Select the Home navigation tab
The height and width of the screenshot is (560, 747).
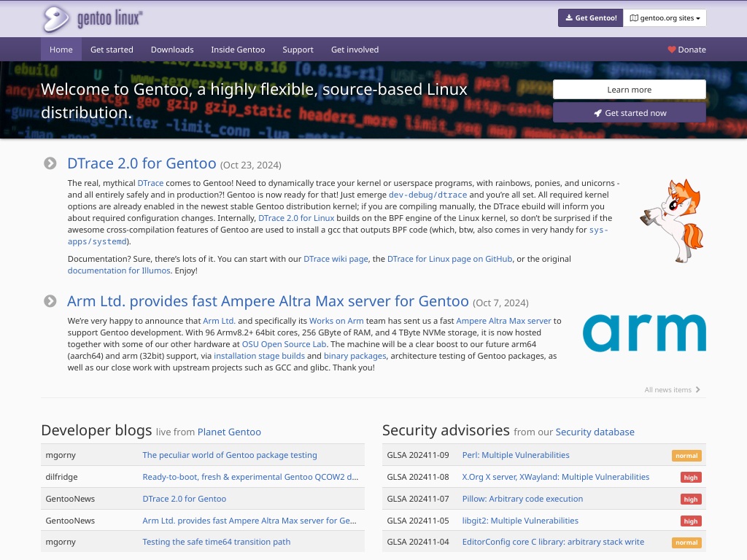click(61, 50)
